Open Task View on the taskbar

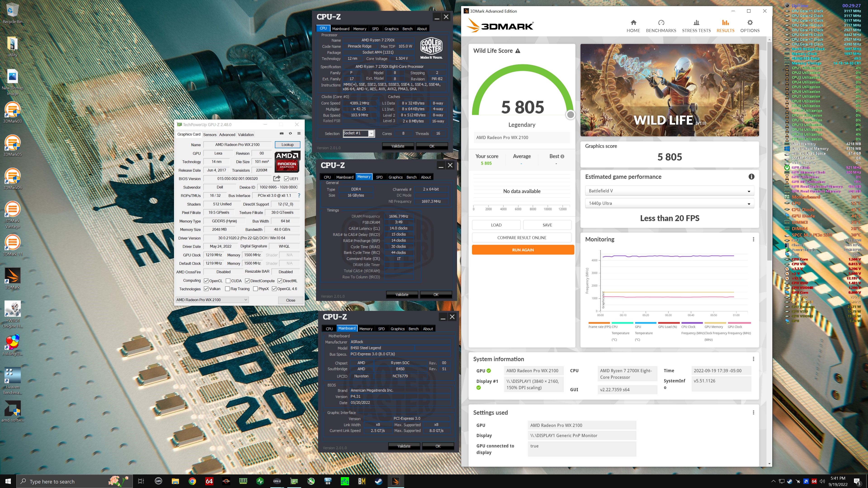coord(141,481)
